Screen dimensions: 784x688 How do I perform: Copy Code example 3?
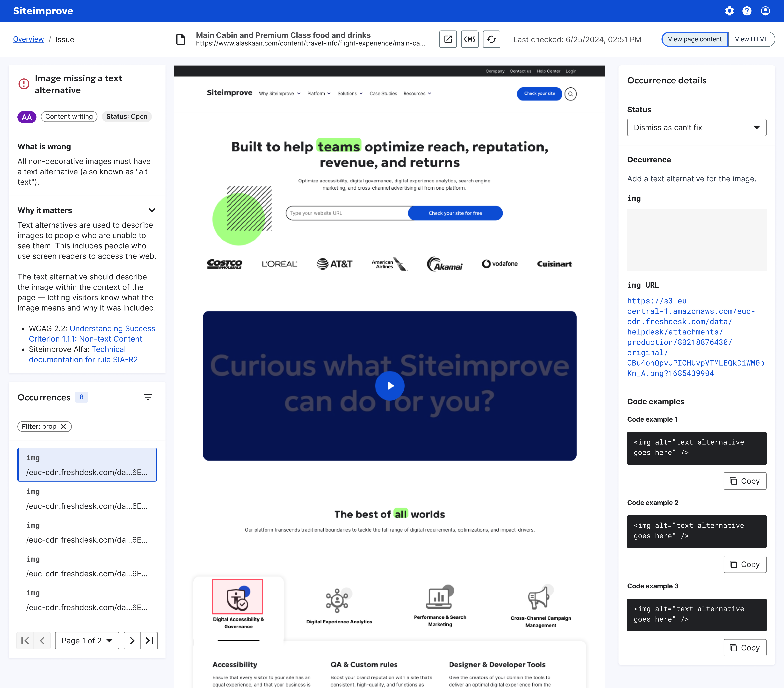coord(745,647)
